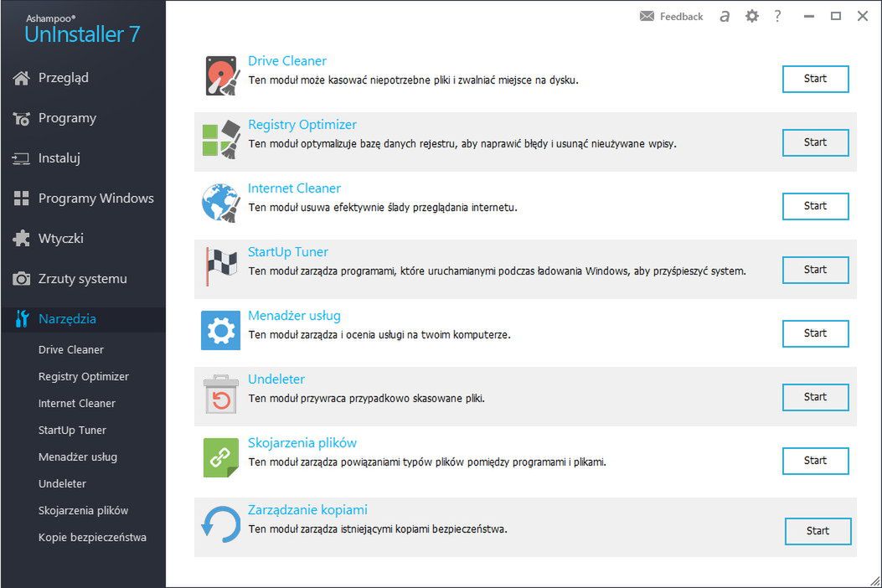
Task: Start the Registry Optimizer module
Action: tap(815, 142)
